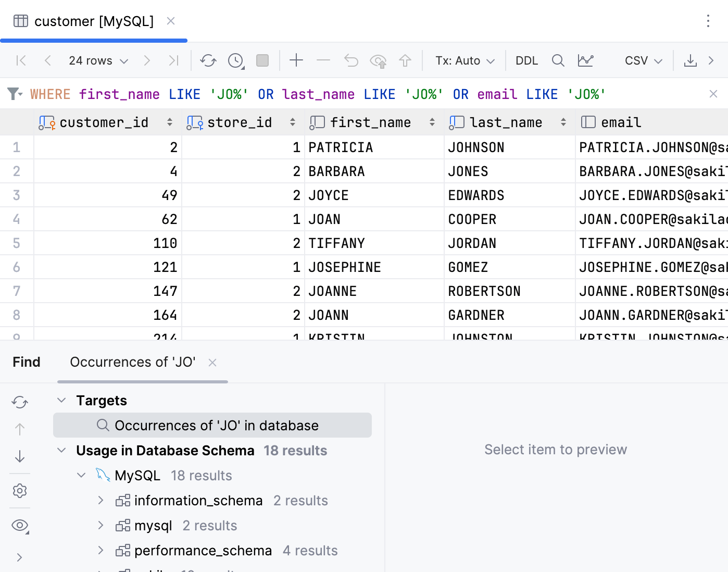Open the 'Tx: Auto' transaction mode dropdown

tap(464, 60)
